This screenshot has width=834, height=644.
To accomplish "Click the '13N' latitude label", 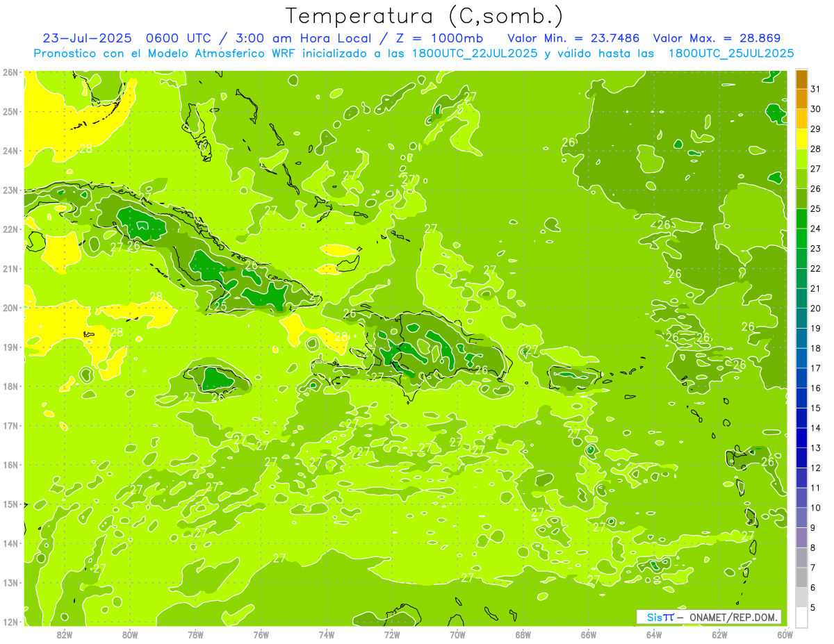I will pos(10,582).
